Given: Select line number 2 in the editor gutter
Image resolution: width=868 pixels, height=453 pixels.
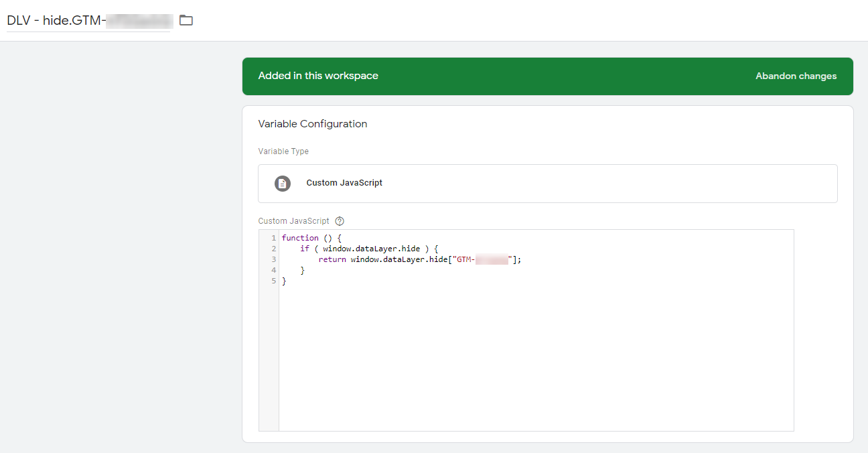Looking at the screenshot, I should coord(273,249).
